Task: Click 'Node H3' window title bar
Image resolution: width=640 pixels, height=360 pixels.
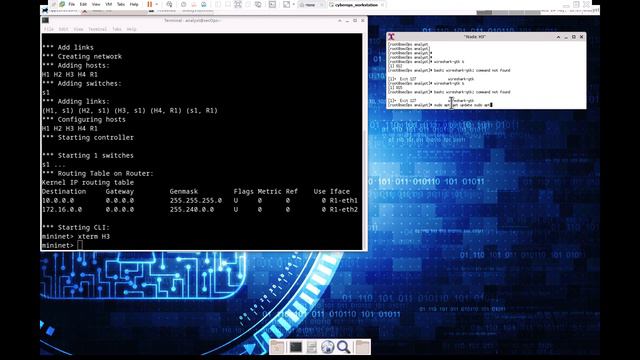Action: click(474, 37)
